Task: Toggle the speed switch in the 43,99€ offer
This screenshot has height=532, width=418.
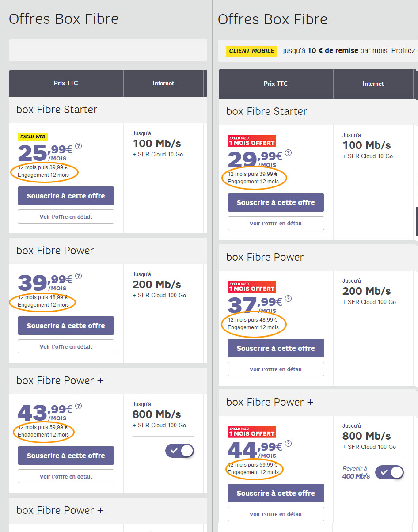Action: coord(179,451)
